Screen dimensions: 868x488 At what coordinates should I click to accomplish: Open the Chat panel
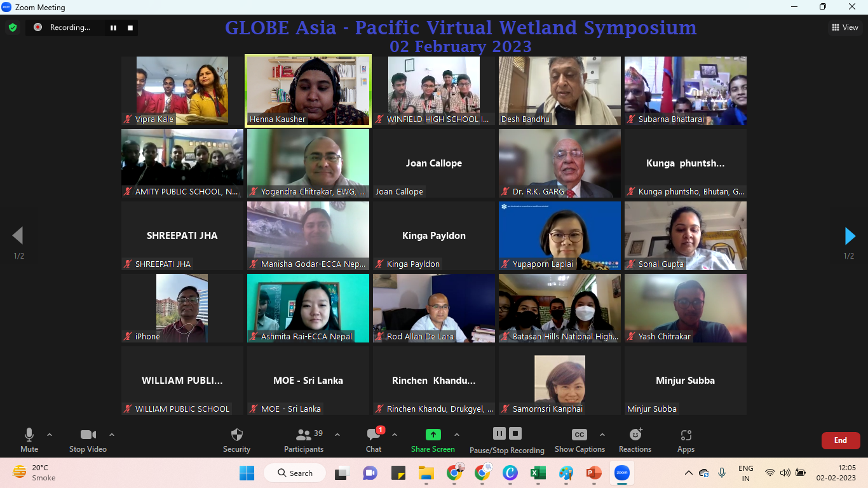(374, 435)
